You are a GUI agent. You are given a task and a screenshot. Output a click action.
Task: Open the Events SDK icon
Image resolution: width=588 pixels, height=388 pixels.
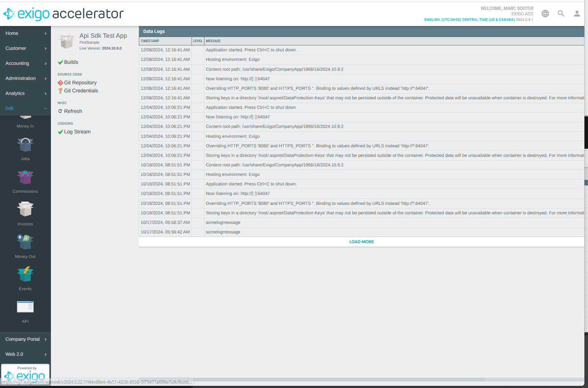pyautogui.click(x=25, y=275)
